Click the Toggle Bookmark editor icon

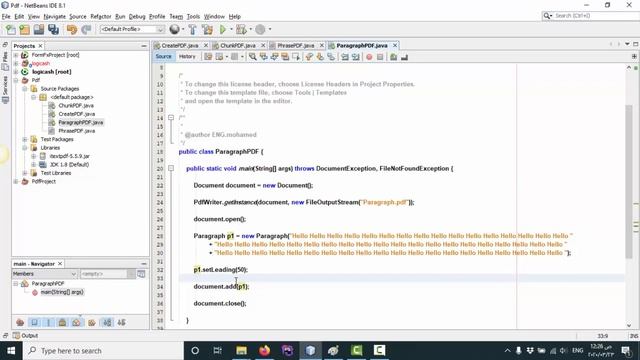[x=331, y=57]
